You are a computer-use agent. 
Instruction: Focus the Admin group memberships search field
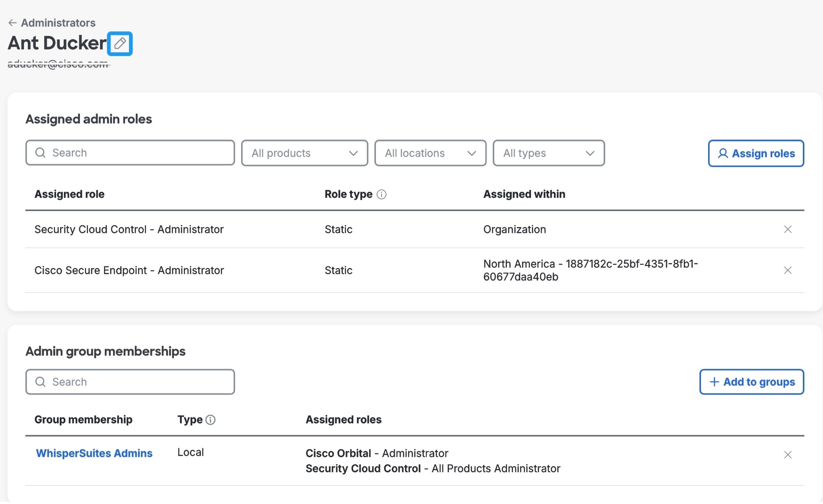tap(130, 382)
